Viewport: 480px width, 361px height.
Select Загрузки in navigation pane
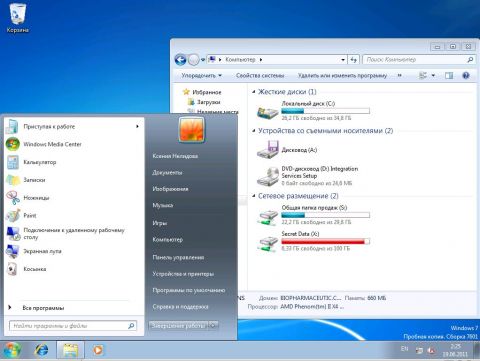click(x=208, y=102)
